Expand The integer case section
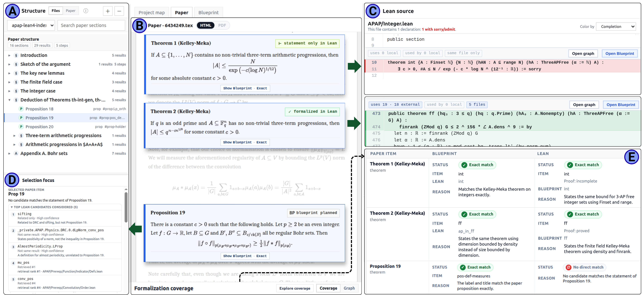Viewport: 644px width, 295px height. tap(9, 91)
